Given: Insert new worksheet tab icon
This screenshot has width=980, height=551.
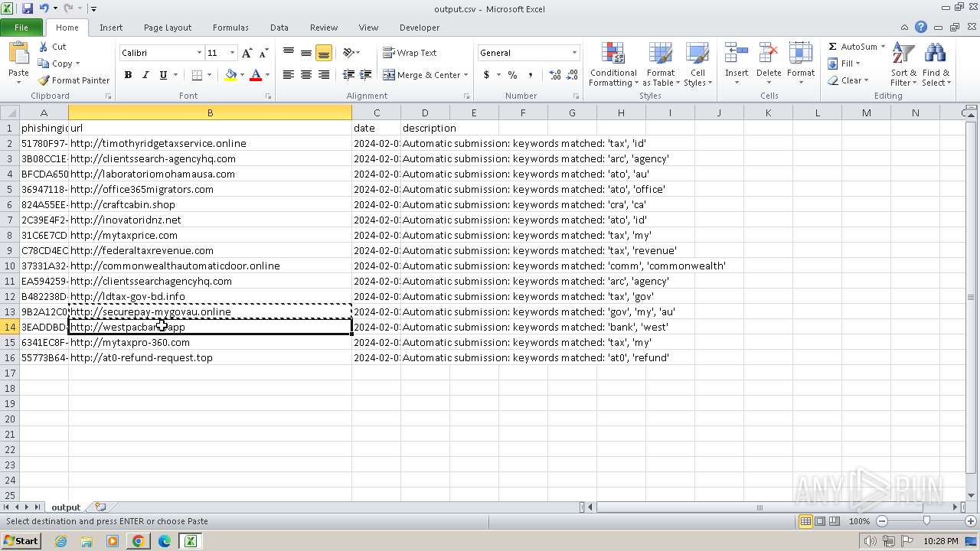Looking at the screenshot, I should tap(100, 507).
